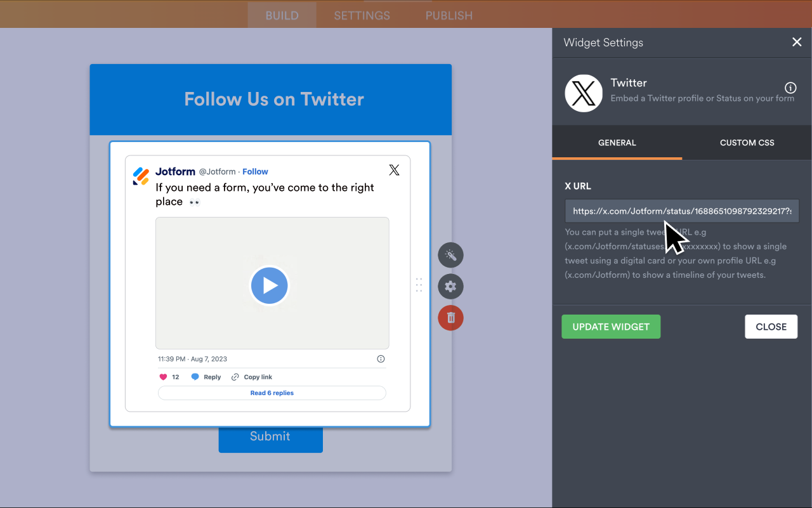Click the widget drag handle dots
The image size is (812, 508).
click(419, 285)
